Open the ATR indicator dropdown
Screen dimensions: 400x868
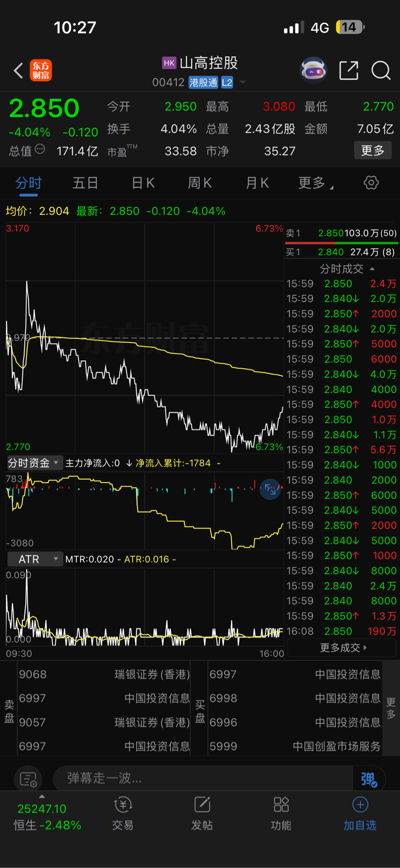point(34,559)
